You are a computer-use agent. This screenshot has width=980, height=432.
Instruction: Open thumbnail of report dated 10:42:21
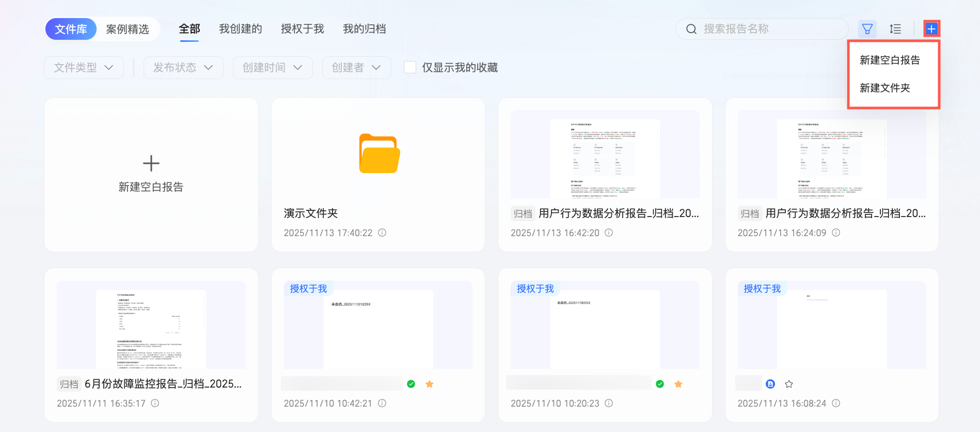coord(378,325)
